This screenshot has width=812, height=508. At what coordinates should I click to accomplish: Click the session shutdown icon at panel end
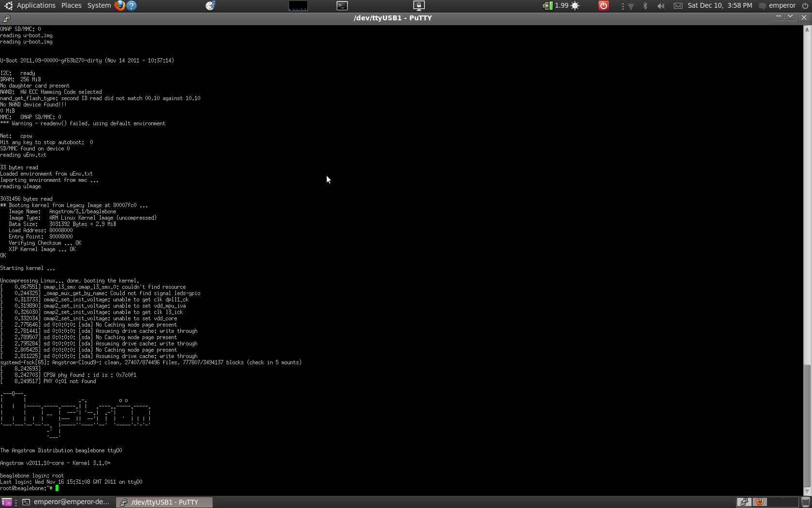pos(805,6)
